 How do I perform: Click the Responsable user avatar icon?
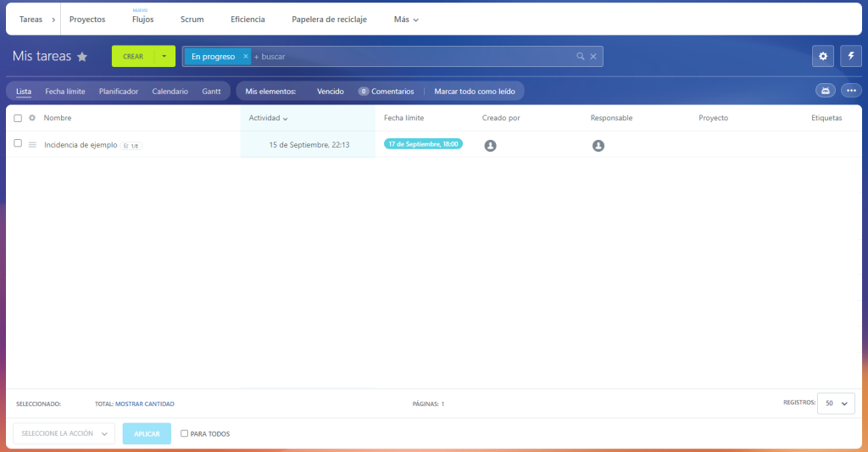[598, 146]
